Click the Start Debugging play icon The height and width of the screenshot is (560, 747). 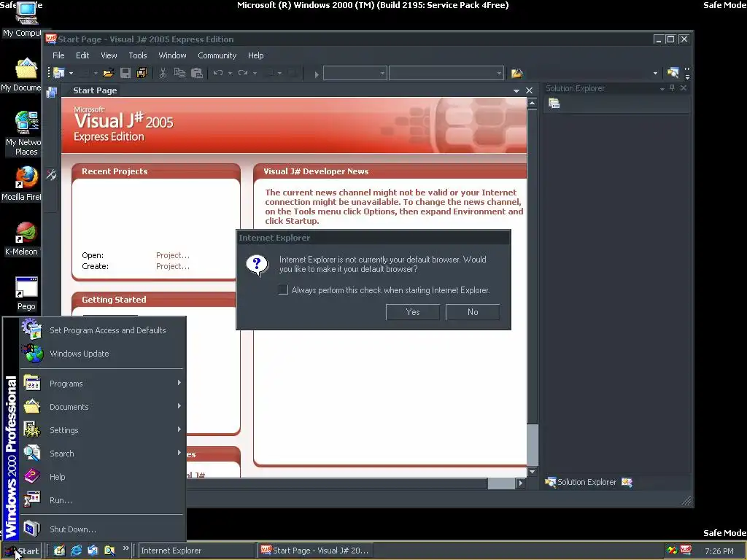[x=317, y=74]
